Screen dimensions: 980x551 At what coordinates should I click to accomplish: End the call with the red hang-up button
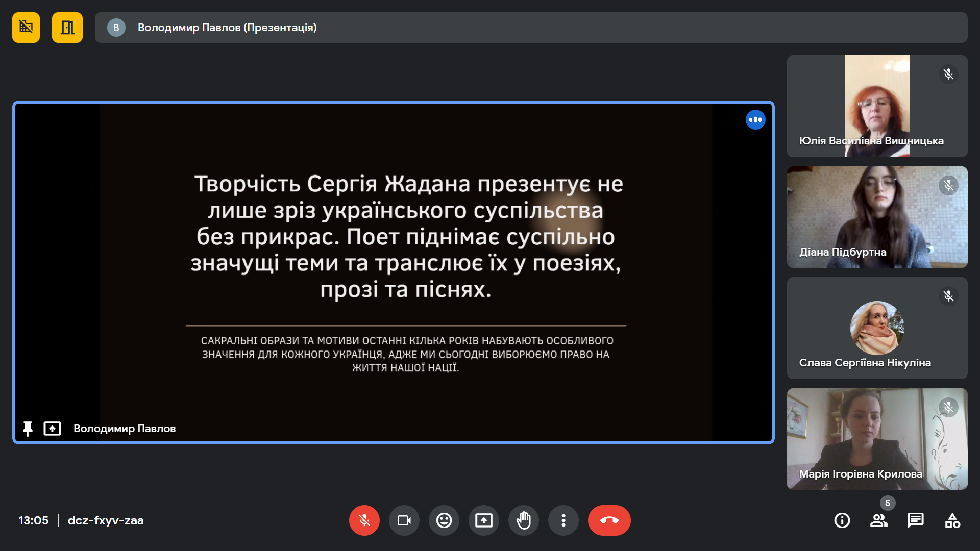click(x=609, y=520)
